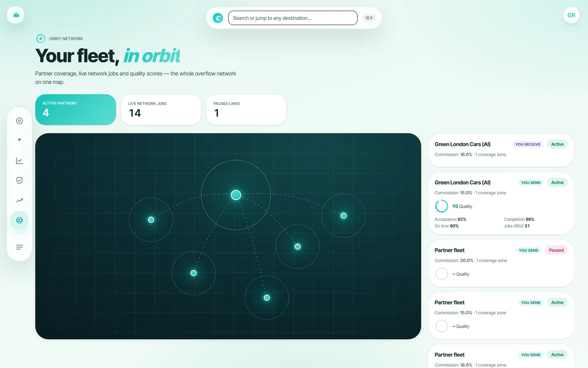Open the sparkle sidebar icon
The image size is (588, 368).
[19, 140]
